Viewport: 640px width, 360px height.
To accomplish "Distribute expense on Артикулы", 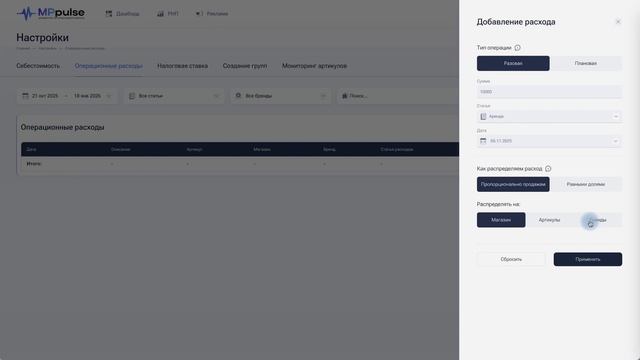I will pyautogui.click(x=549, y=220).
